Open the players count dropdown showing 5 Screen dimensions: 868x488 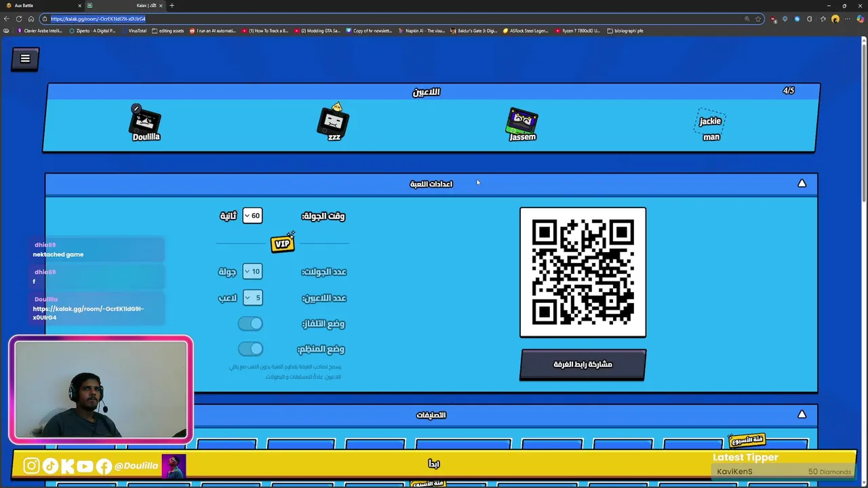coord(252,298)
